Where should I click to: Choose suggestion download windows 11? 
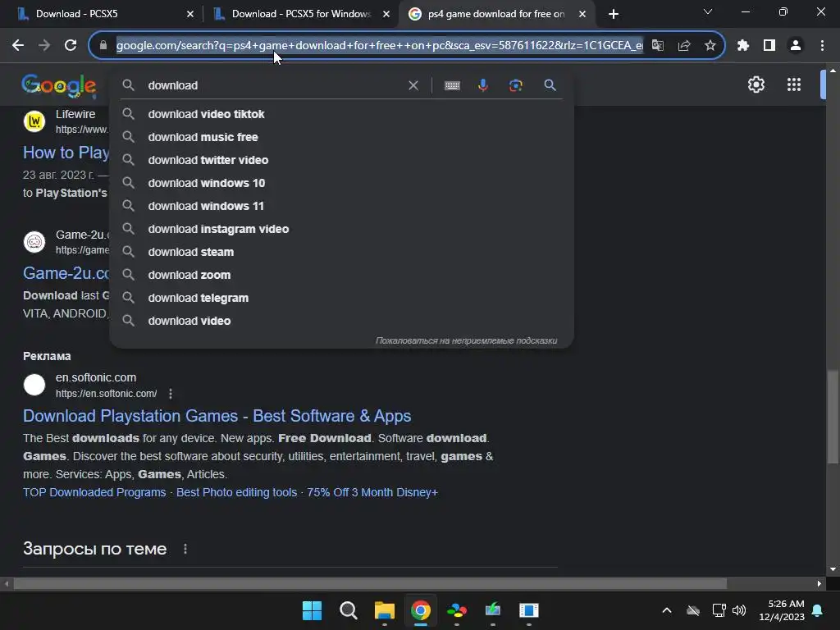coord(342,206)
